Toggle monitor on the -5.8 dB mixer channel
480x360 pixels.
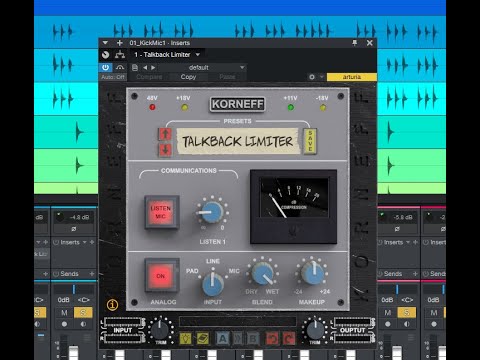pyautogui.click(x=407, y=324)
